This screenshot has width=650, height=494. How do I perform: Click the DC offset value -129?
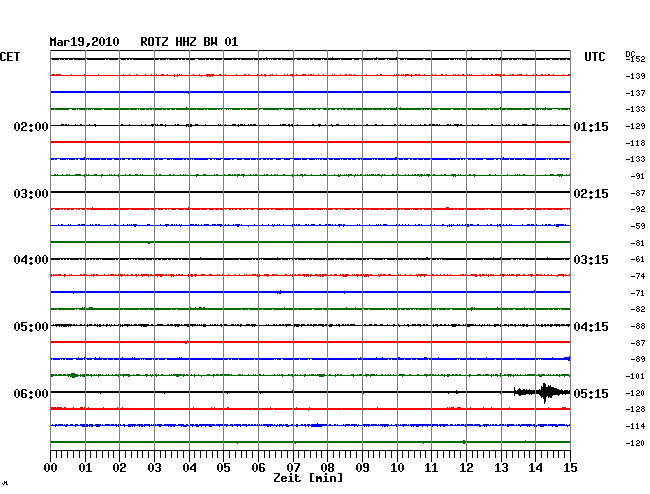pos(635,126)
